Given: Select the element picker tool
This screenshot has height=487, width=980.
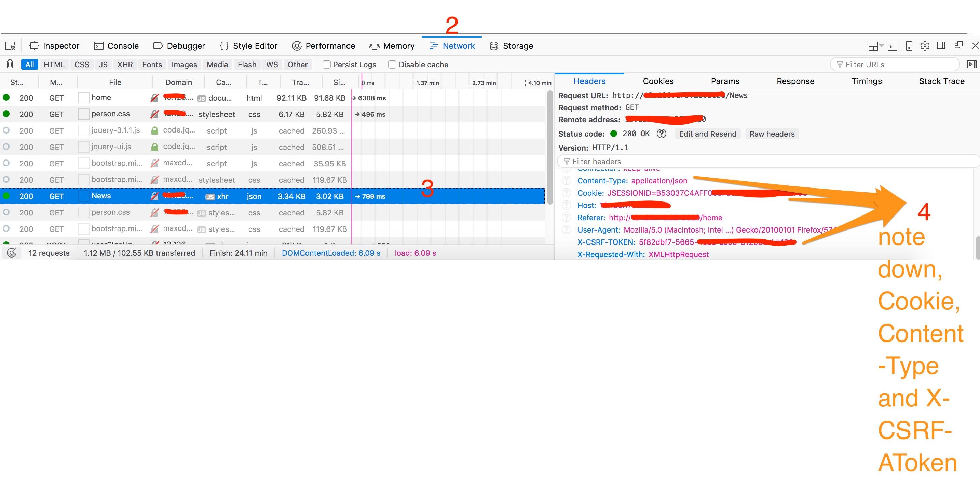Looking at the screenshot, I should [x=10, y=46].
